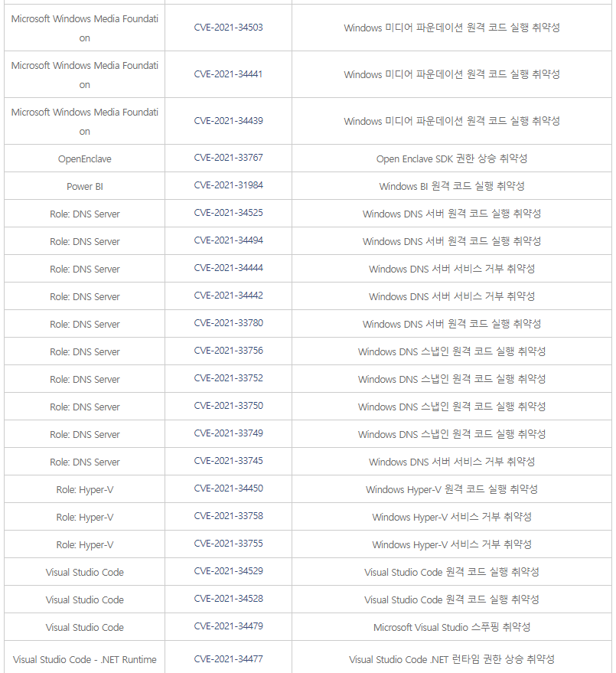Image resolution: width=616 pixels, height=673 pixels.
Task: Click the CVE-2021-34494 cell
Action: click(228, 241)
